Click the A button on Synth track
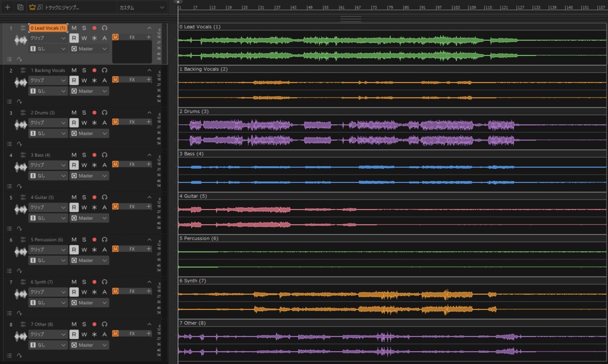Screen dimensions: 608x364 click(x=104, y=292)
